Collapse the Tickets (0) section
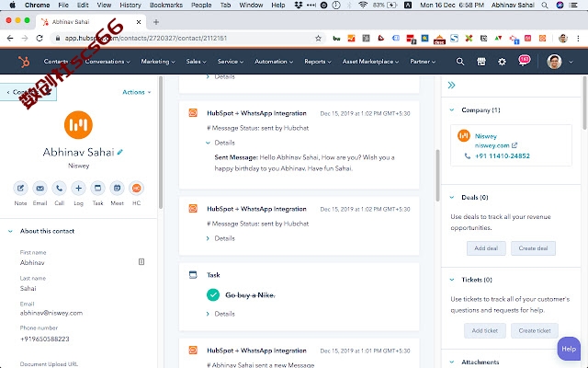 click(x=452, y=280)
